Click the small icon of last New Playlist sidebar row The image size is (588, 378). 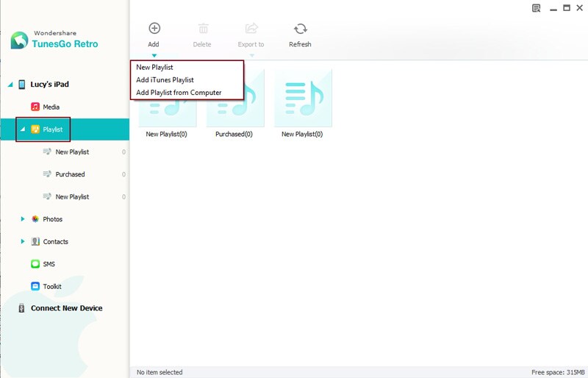[x=47, y=196]
